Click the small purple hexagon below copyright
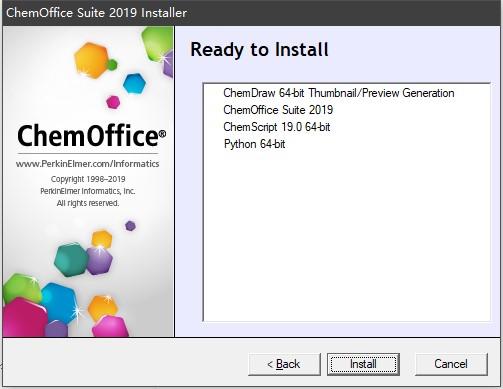 [x=130, y=226]
